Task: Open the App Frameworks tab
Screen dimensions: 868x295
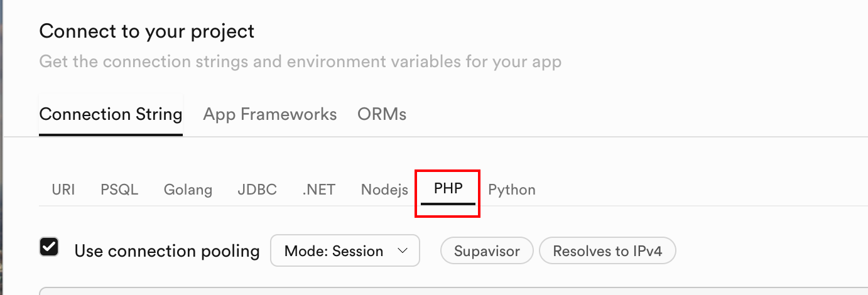Action: [x=270, y=114]
